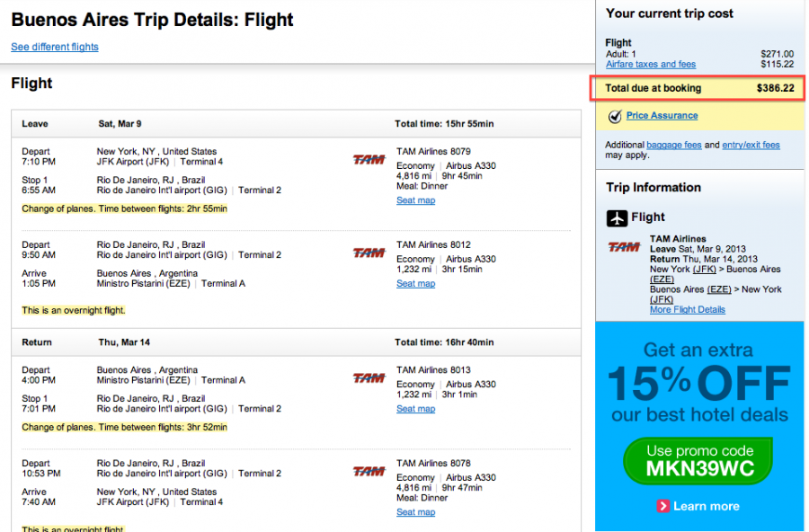Viewport: 809px width, 532px height.
Task: Click Learn more in hotel deals banner
Action: (x=706, y=506)
